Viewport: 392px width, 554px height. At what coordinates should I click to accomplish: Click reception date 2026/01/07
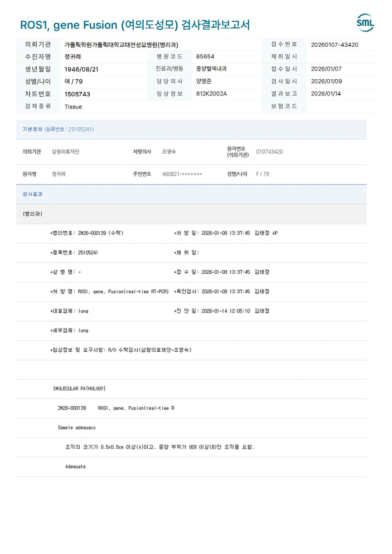[326, 69]
